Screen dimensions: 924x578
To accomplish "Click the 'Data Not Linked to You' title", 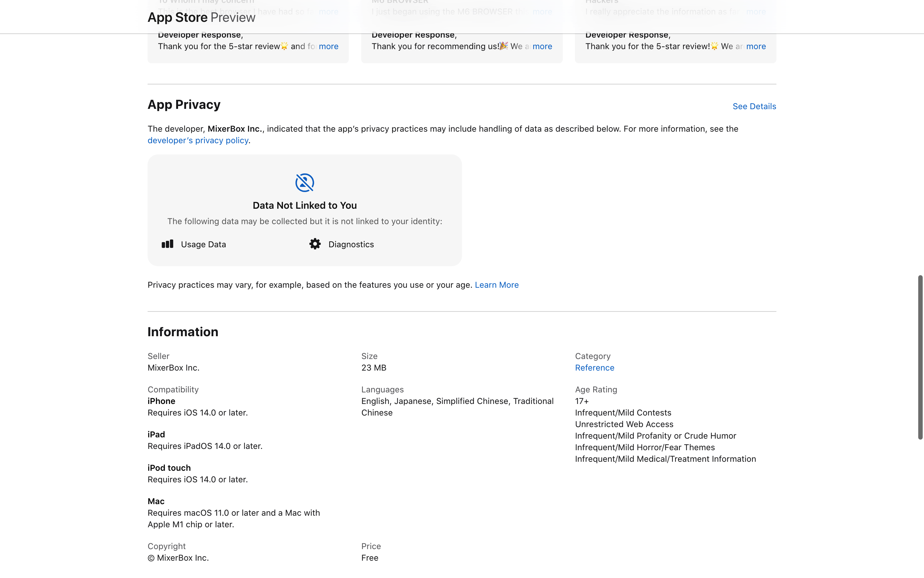I will 305,205.
